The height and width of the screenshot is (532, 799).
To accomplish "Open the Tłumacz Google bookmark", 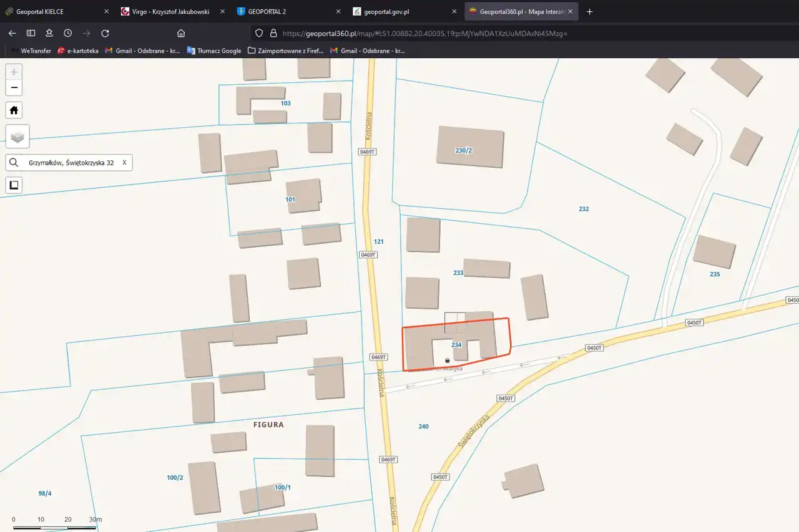I will 214,51.
